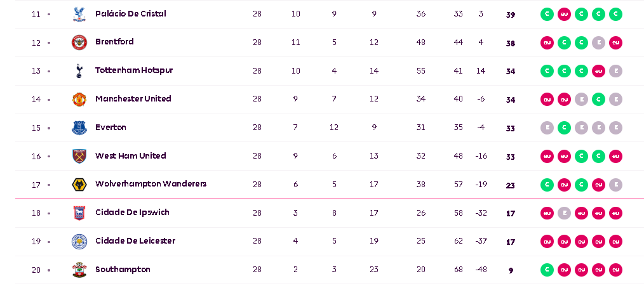The width and height of the screenshot is (644, 288).
Task: Click Everton's green win form circle
Action: (x=564, y=128)
